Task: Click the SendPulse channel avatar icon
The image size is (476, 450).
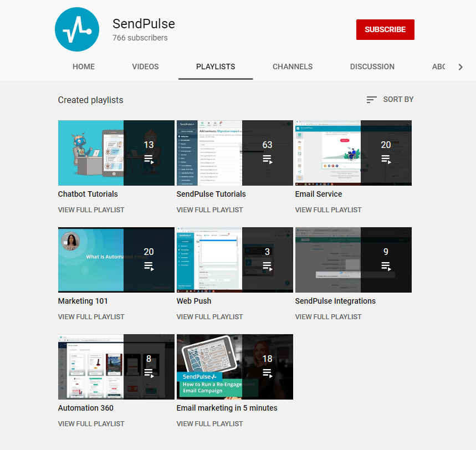Action: click(76, 29)
